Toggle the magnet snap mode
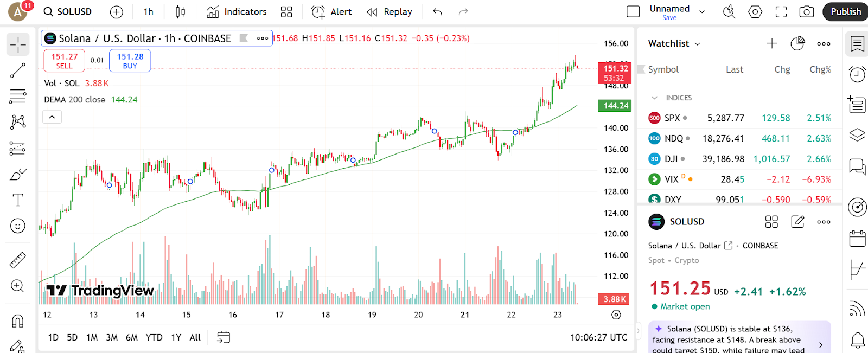This screenshot has width=868, height=353. [17, 321]
